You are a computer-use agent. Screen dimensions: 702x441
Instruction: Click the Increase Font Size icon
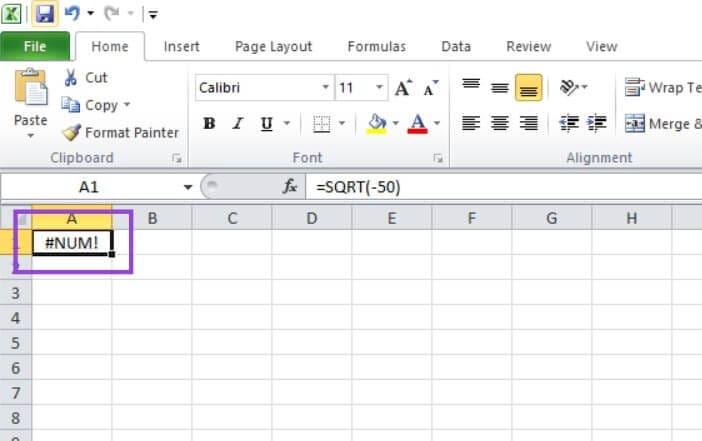[x=403, y=88]
